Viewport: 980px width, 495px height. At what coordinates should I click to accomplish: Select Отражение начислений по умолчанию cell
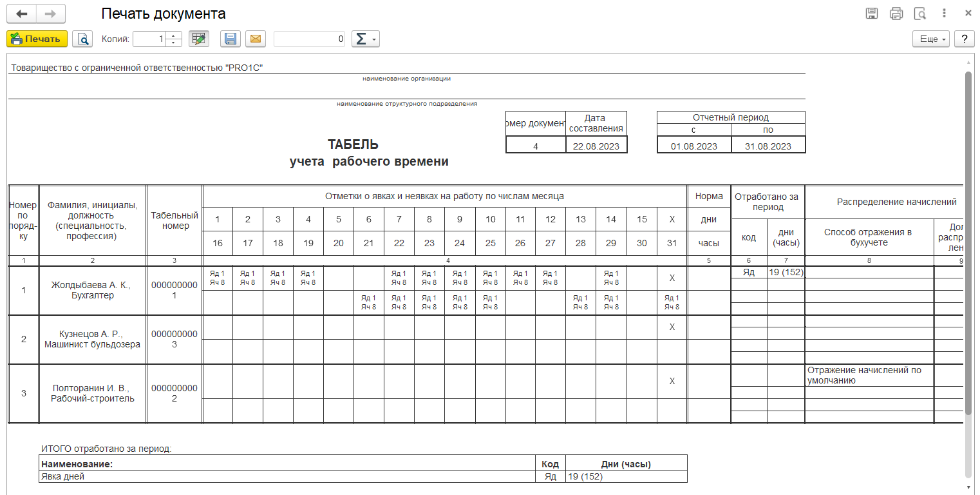pyautogui.click(x=869, y=375)
